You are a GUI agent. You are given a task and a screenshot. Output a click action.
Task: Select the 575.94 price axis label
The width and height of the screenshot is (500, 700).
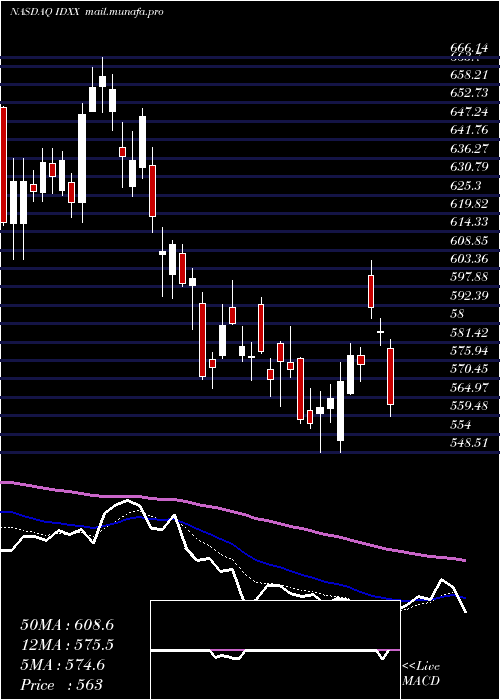coord(469,350)
